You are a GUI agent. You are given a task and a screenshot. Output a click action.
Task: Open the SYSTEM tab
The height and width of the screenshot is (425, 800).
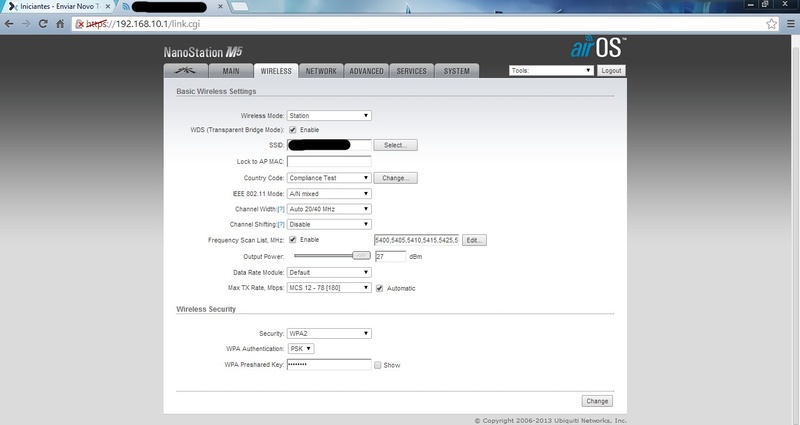coord(456,71)
